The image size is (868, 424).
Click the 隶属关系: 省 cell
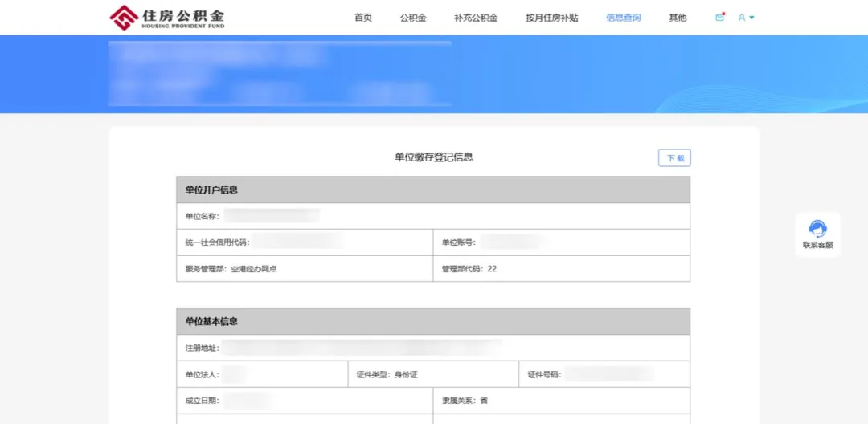point(562,401)
